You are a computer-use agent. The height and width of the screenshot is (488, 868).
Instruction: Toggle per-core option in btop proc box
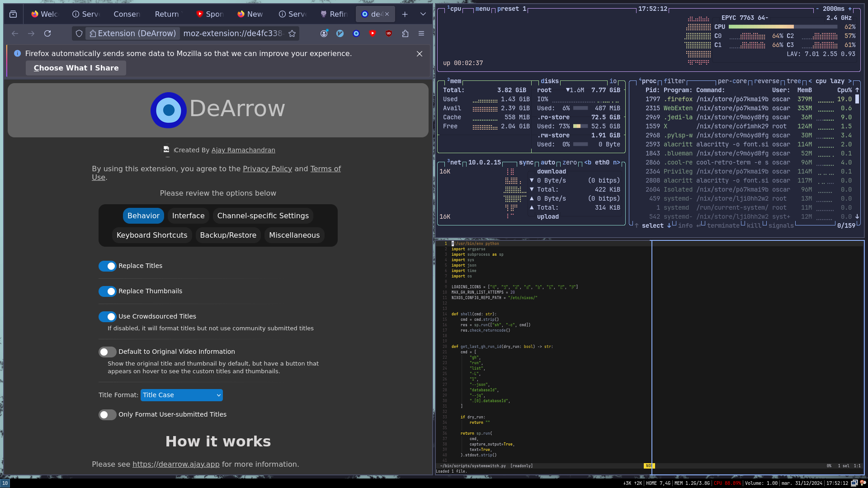click(x=732, y=81)
